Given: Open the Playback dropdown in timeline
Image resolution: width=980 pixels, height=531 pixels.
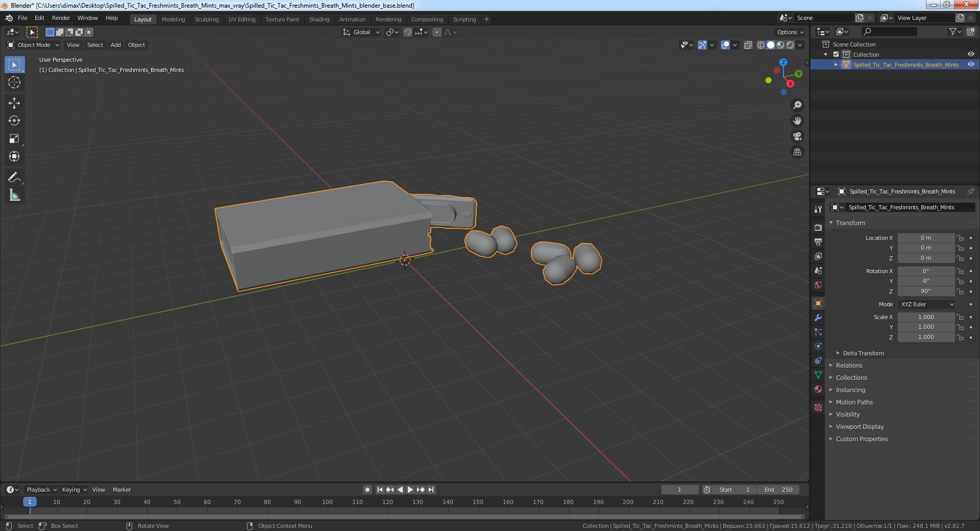Looking at the screenshot, I should point(41,490).
